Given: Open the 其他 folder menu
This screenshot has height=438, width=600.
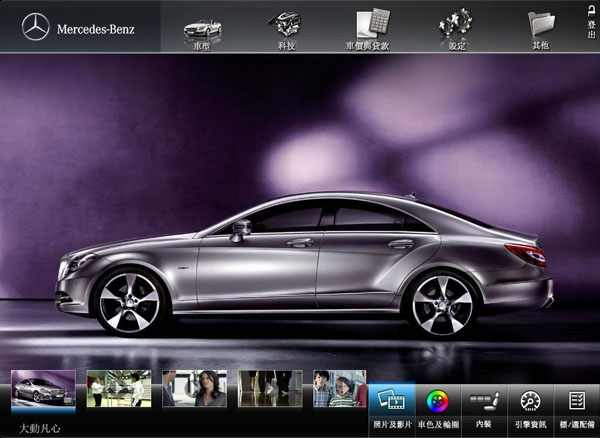Looking at the screenshot, I should pos(541,27).
